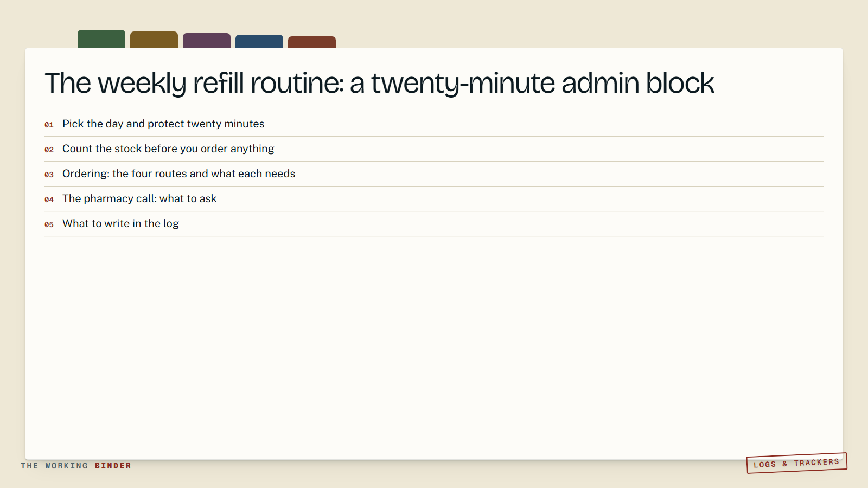Click the 03 step number
868x488 pixels.
coord(49,175)
